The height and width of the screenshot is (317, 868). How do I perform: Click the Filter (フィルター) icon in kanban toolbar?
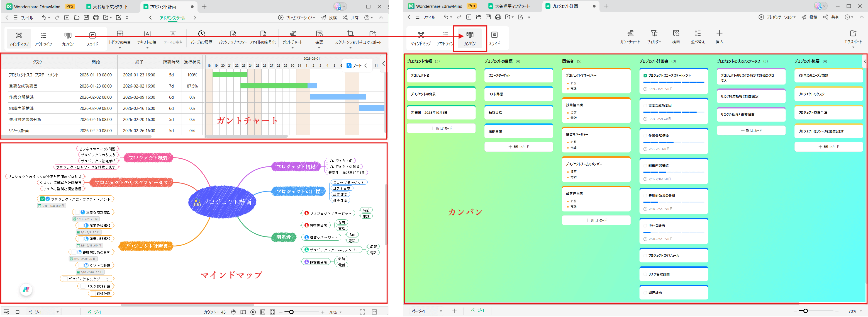(654, 33)
